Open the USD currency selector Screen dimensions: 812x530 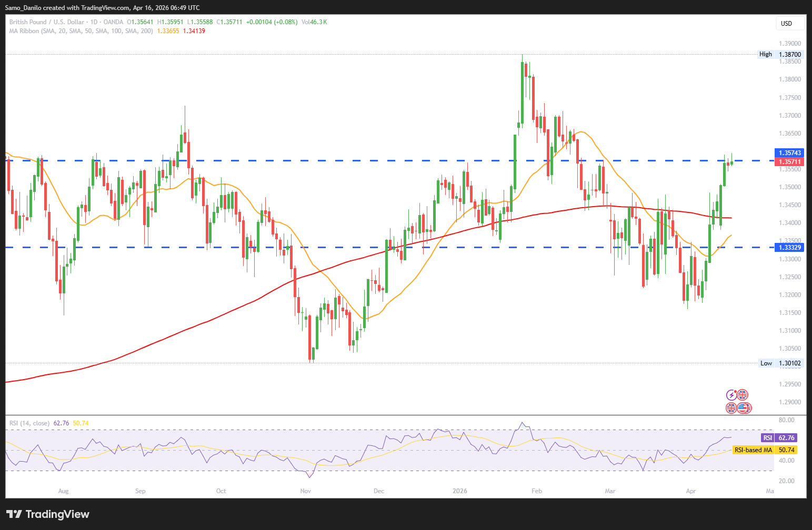pos(790,23)
